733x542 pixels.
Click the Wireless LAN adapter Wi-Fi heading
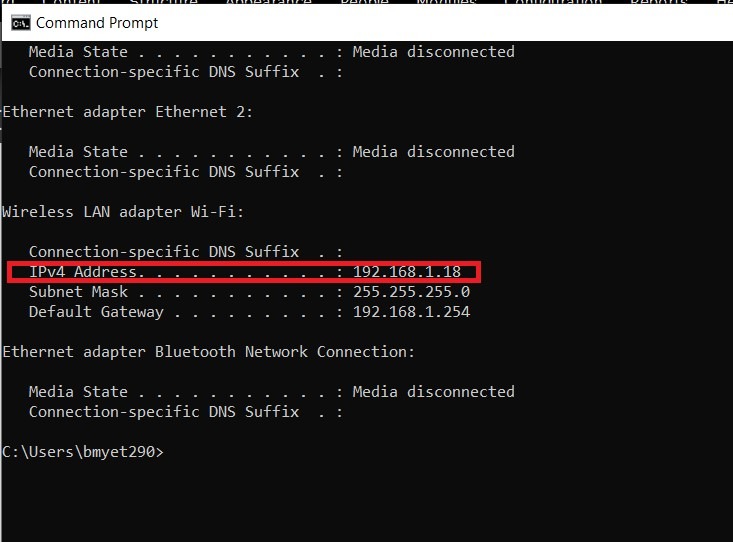pos(123,212)
